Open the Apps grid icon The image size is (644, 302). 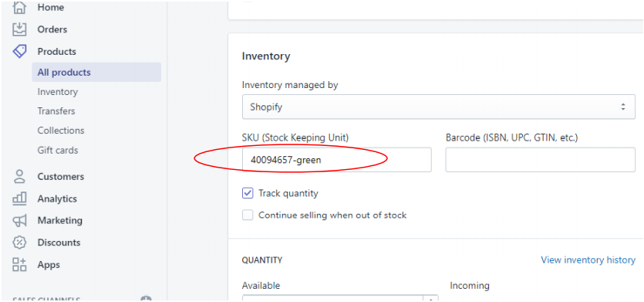pos(19,265)
